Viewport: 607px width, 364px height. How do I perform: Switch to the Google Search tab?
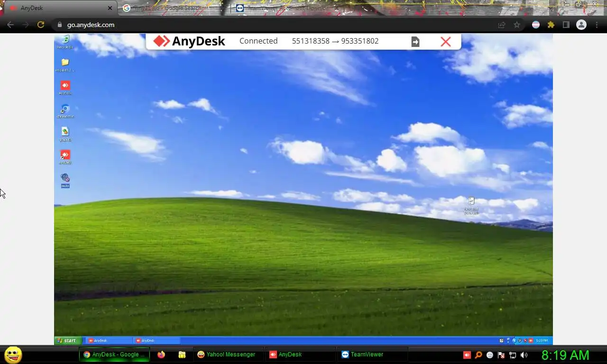click(x=173, y=8)
